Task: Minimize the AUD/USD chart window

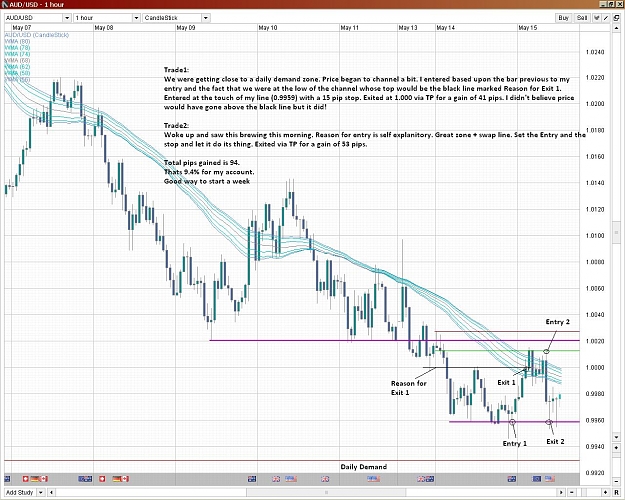Action: 604,4
